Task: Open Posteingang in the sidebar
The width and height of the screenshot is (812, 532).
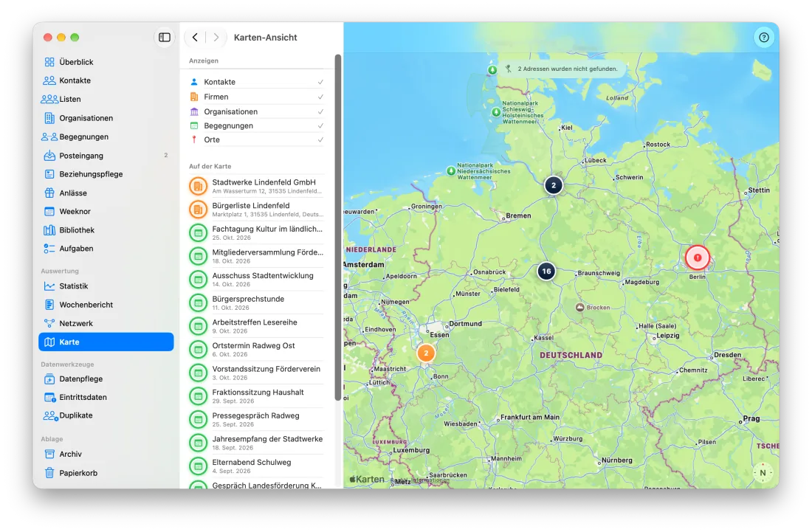Action: point(106,155)
